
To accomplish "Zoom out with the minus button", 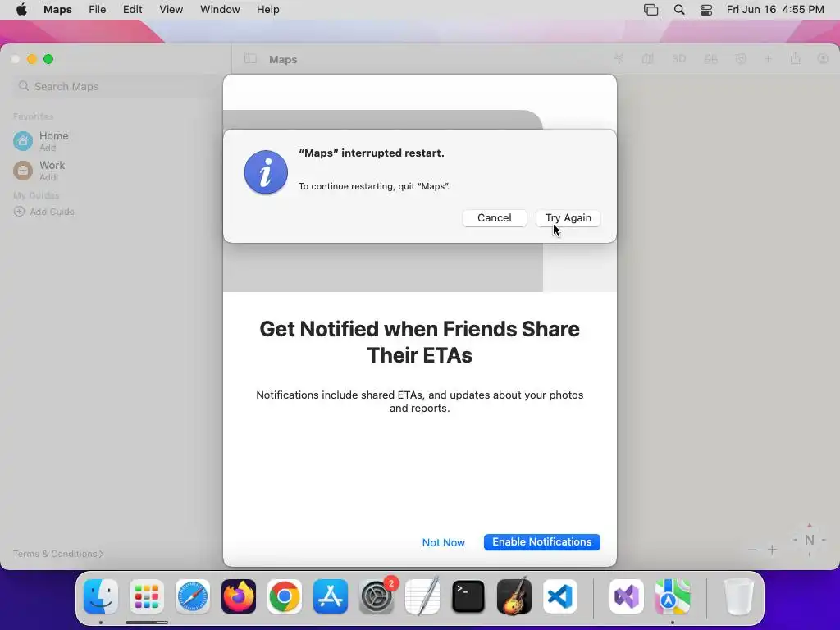I will 752,550.
